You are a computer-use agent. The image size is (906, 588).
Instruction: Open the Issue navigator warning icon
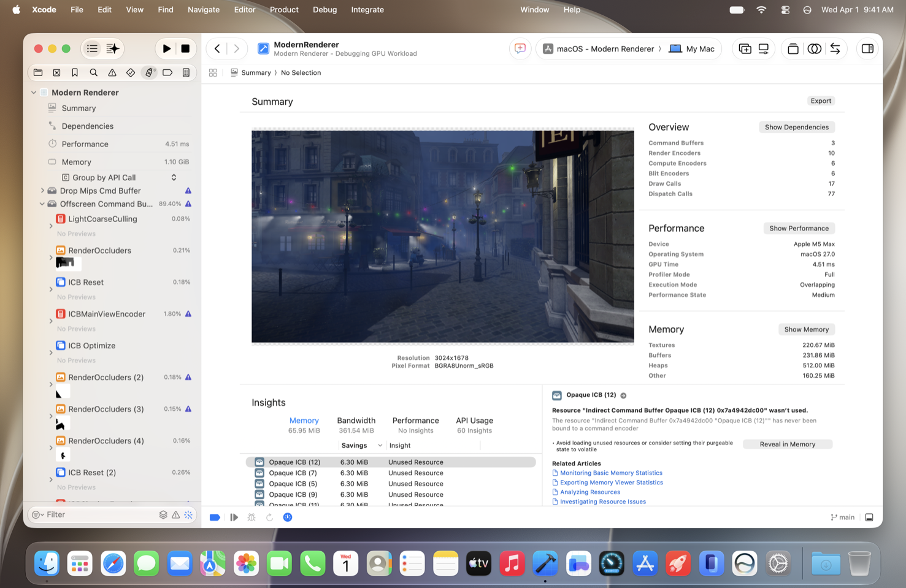click(x=112, y=72)
